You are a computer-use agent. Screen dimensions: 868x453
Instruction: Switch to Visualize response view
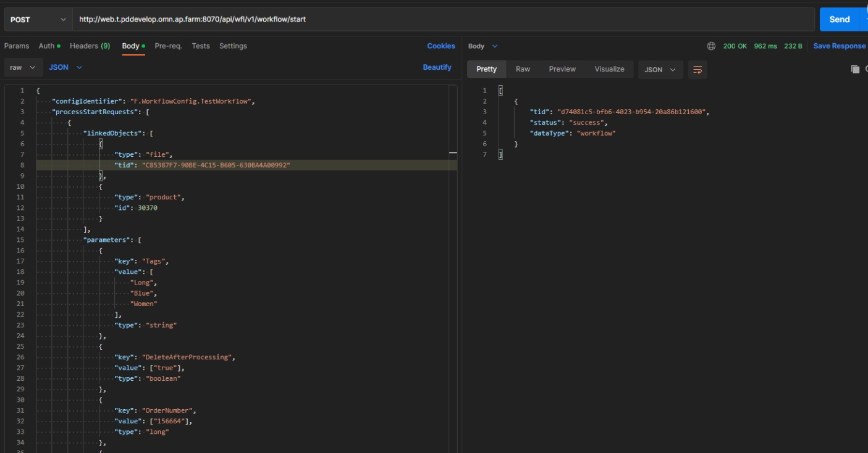click(x=609, y=69)
